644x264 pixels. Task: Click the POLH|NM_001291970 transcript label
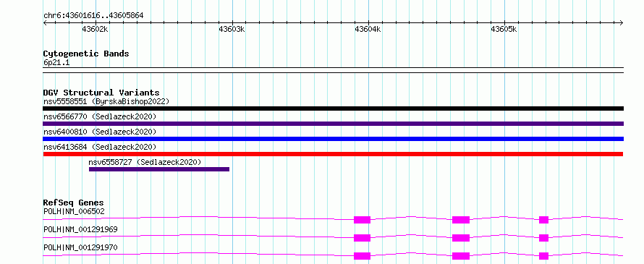[80, 247]
